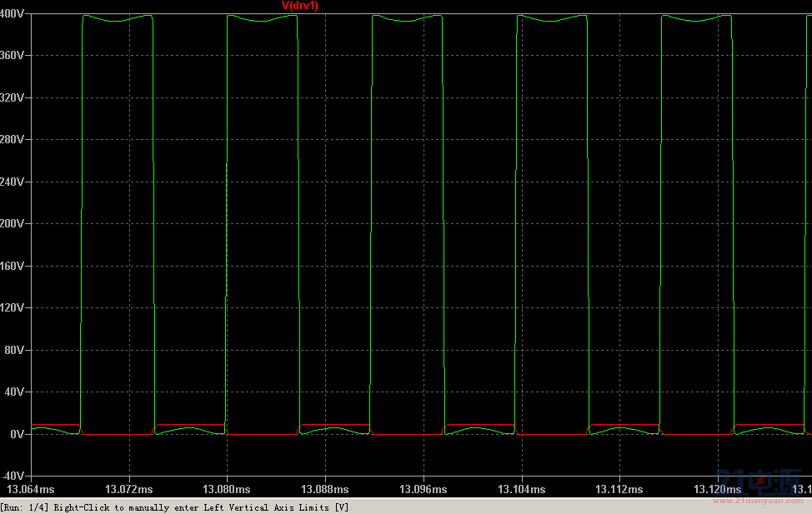Viewport: 812px width, 514px height.
Task: Click the -40V vertical axis label
Action: tap(12, 476)
